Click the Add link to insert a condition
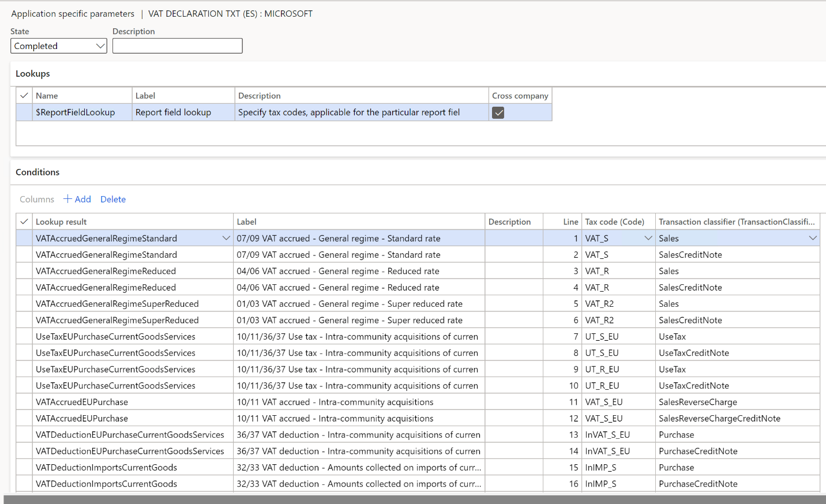The height and width of the screenshot is (504, 826). 82,199
